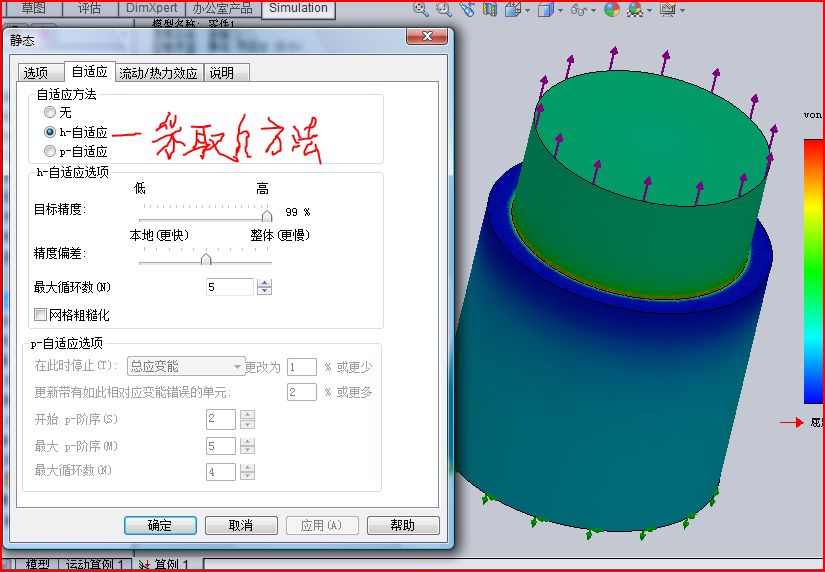The image size is (825, 572).
Task: Click the 取消 button
Action: [x=241, y=525]
